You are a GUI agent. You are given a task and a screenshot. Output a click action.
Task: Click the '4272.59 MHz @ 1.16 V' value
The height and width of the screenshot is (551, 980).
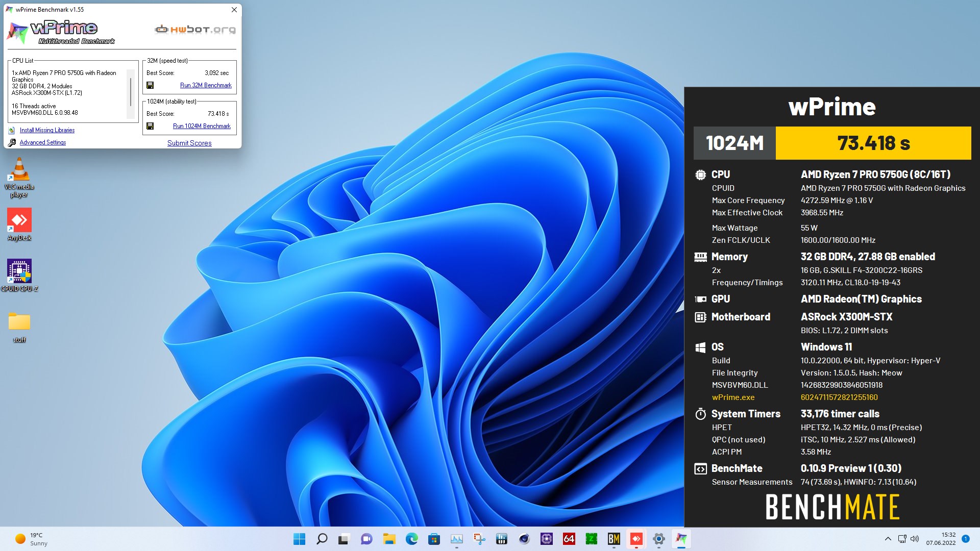click(837, 201)
